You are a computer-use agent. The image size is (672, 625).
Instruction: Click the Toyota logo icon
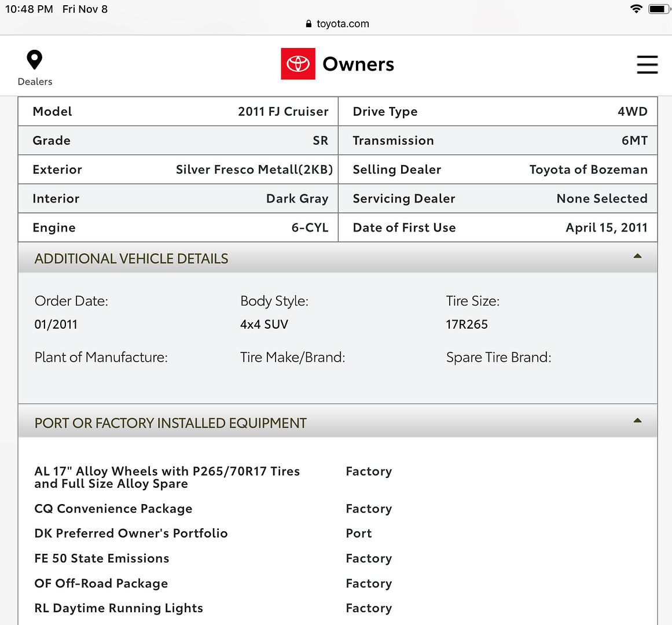298,64
